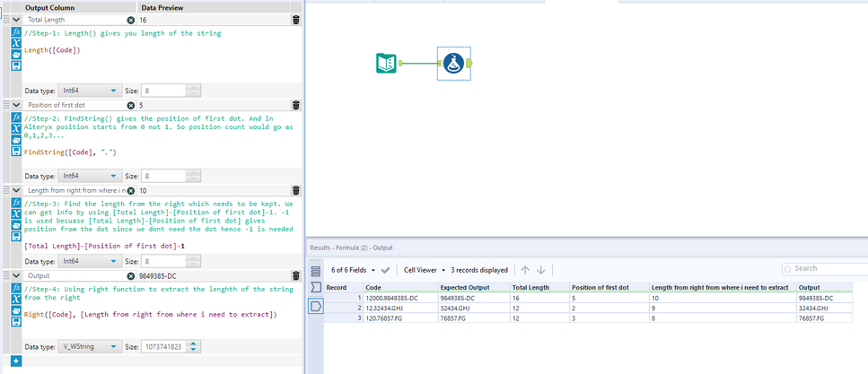Click the Total Length column header in results

539,288
